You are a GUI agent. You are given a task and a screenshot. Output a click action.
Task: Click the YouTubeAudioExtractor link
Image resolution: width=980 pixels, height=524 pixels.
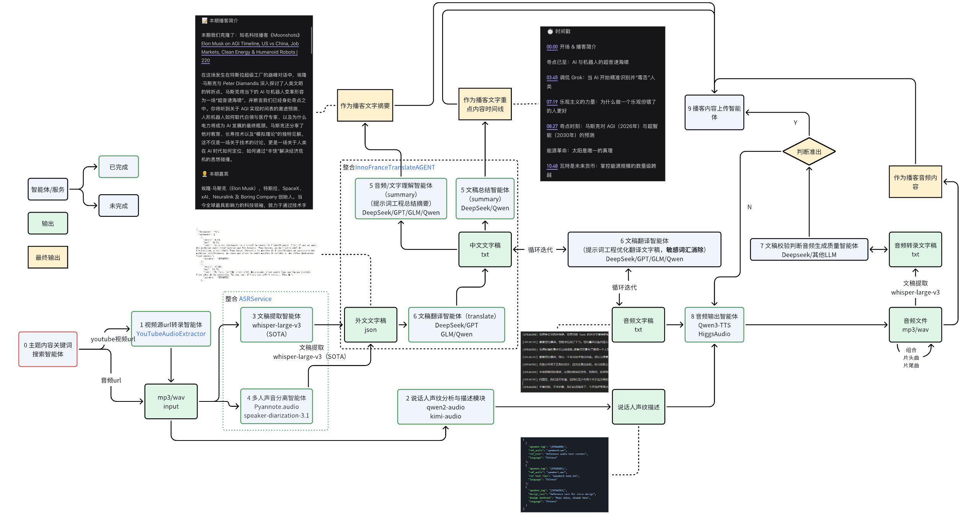coord(171,334)
